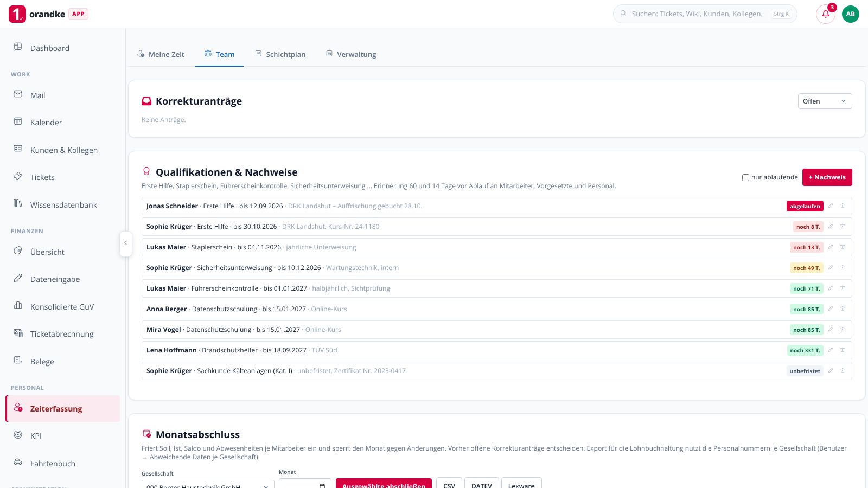The width and height of the screenshot is (868, 488).
Task: Edit Lukas Maier's Führerscheinkontrolle entry
Action: click(831, 288)
